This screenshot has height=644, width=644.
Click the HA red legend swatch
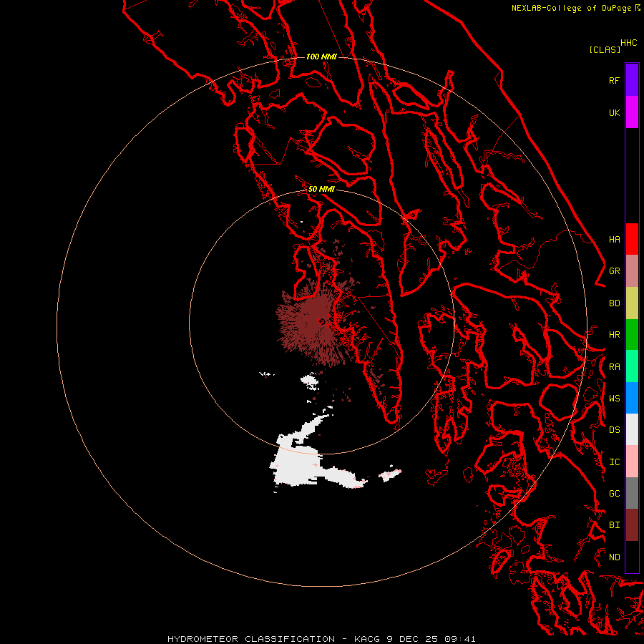click(x=632, y=239)
